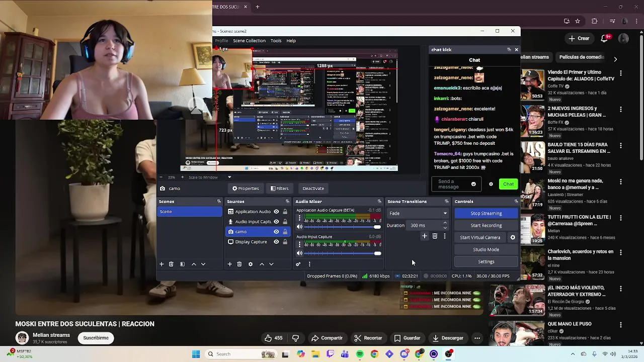
Task: Increase transition duration with up arrow
Action: [445, 223]
